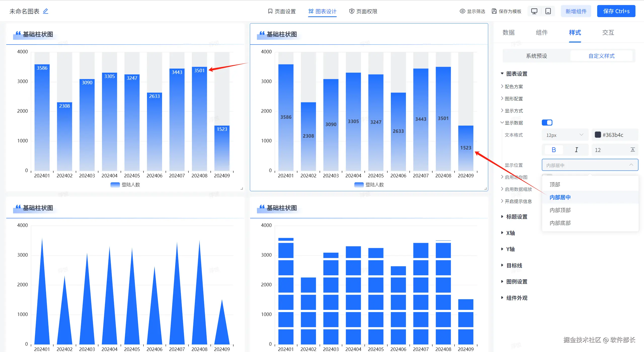Click 保存为模板 save icon

[x=494, y=11]
